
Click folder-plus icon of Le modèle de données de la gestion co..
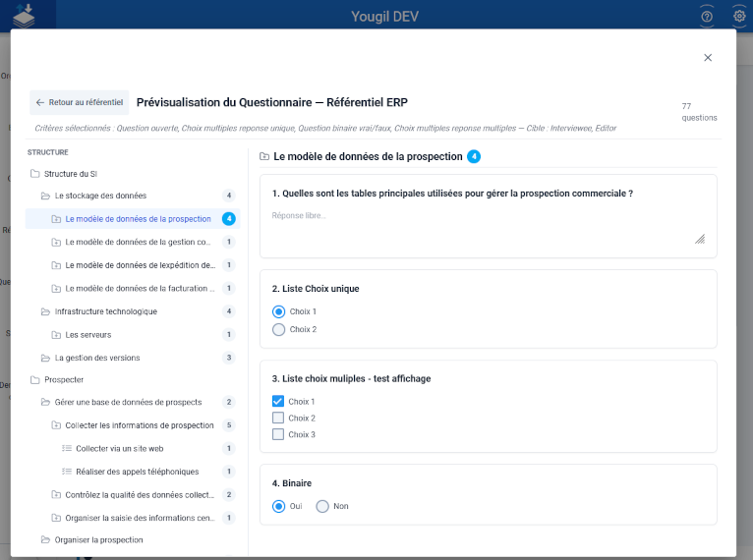(x=56, y=243)
